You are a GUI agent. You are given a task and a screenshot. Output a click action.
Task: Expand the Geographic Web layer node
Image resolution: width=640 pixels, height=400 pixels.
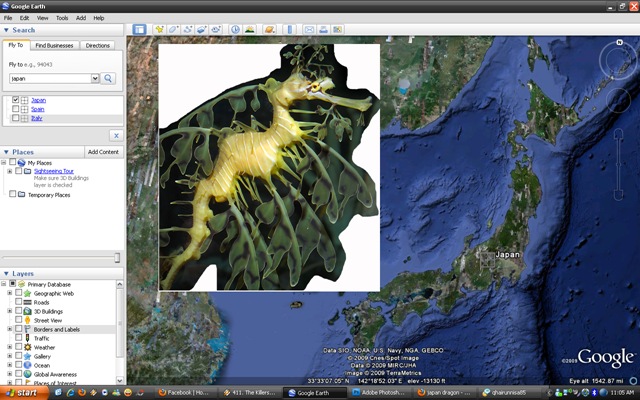(10, 293)
